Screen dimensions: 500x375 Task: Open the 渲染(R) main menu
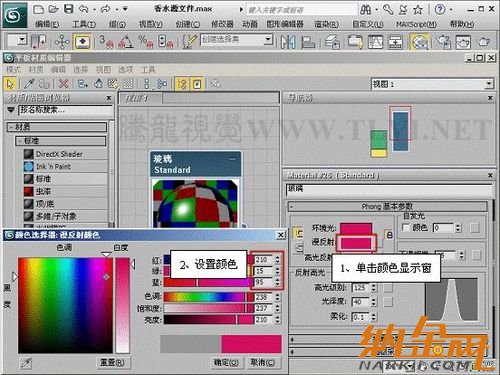326,24
